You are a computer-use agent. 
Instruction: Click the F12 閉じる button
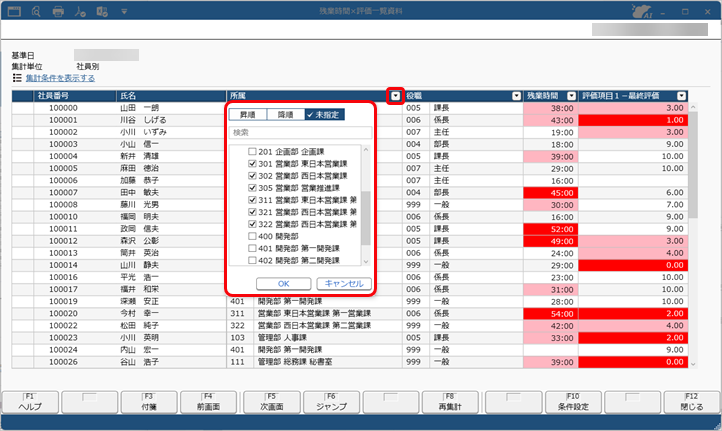coord(692,402)
